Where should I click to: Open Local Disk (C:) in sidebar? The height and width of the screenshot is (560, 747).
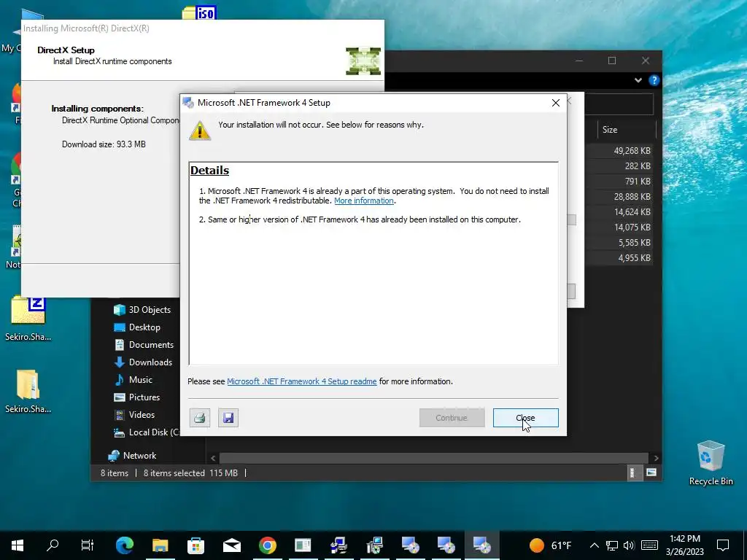(x=146, y=432)
